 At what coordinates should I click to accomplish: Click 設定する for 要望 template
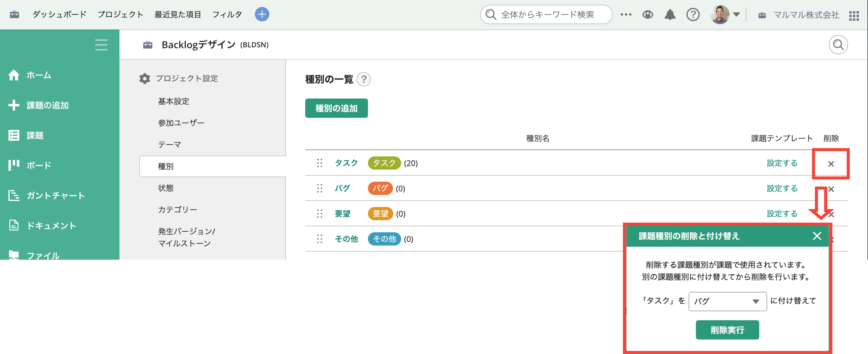coord(782,214)
